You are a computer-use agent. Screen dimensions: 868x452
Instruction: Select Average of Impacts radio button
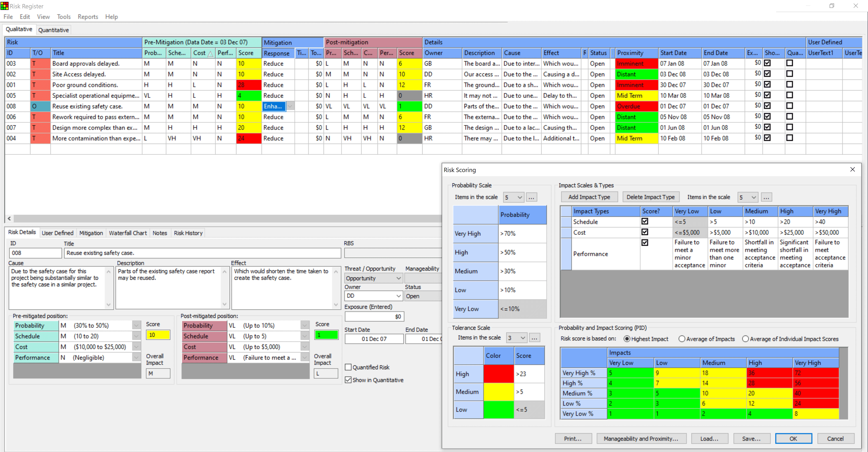pyautogui.click(x=682, y=339)
